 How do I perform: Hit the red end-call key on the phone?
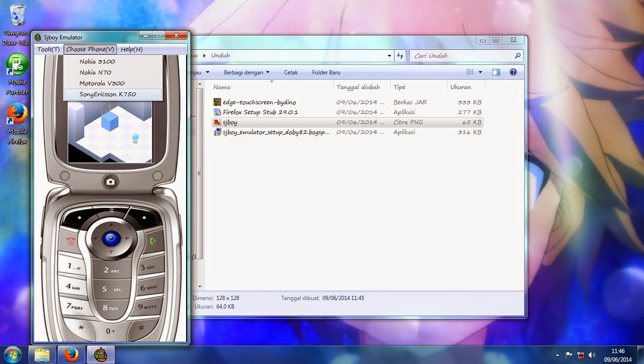[72, 241]
